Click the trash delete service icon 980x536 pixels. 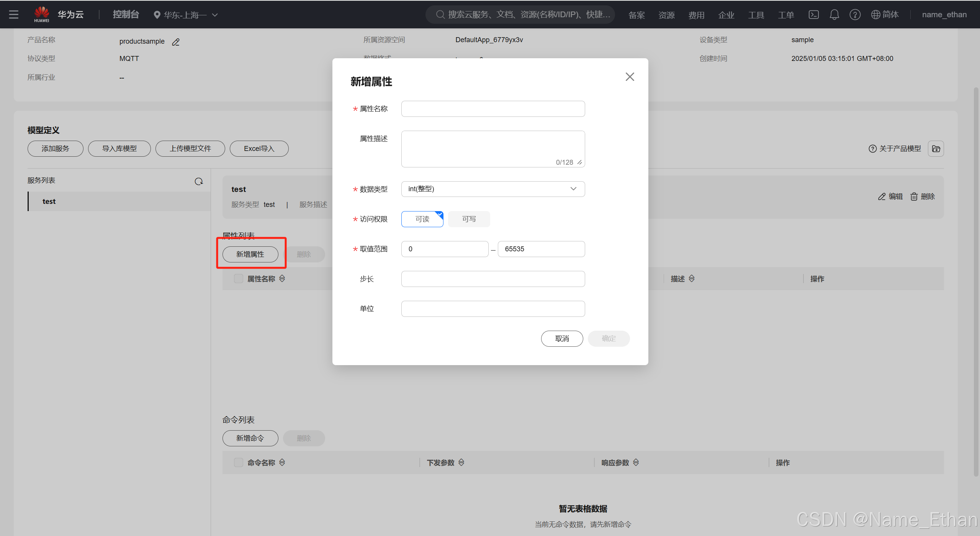(914, 197)
